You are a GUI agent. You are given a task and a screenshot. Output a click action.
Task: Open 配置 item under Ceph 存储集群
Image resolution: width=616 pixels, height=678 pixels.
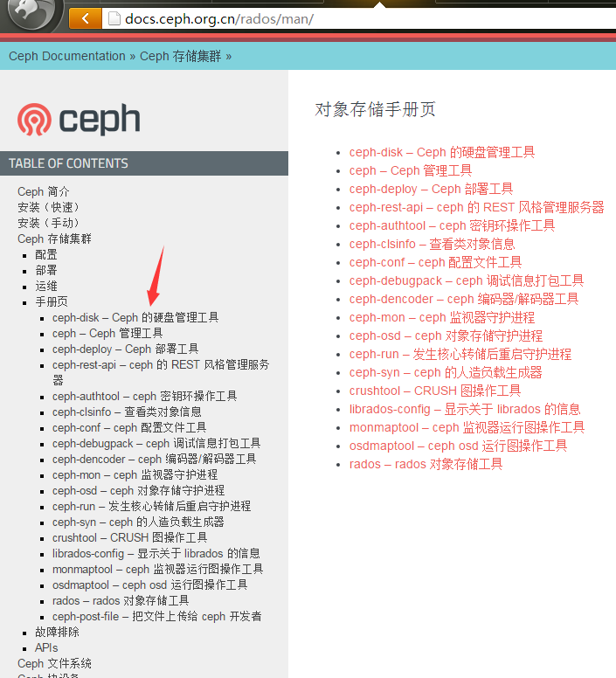46,254
